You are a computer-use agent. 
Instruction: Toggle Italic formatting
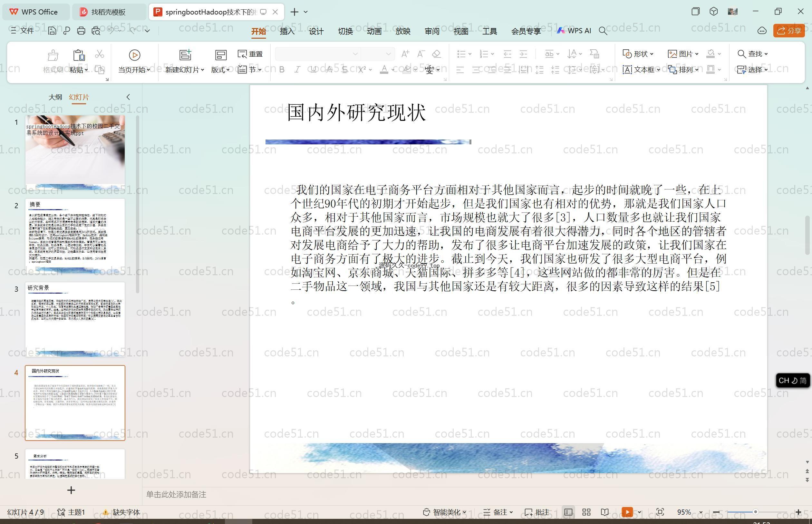pos(297,69)
